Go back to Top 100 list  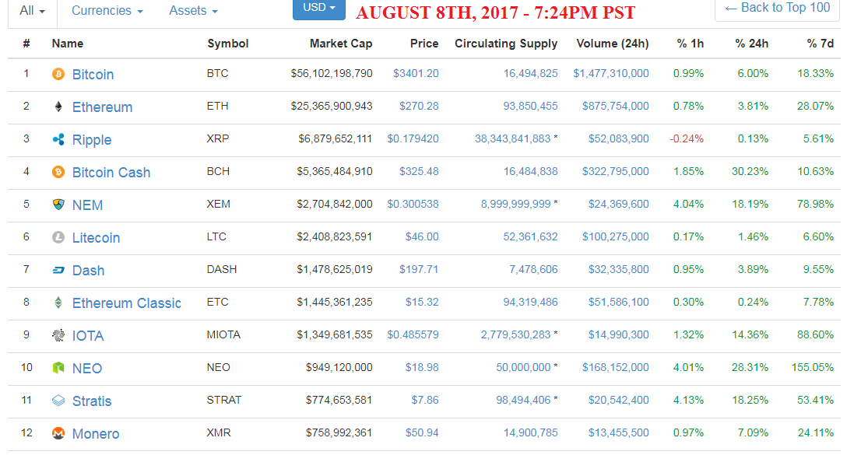click(777, 9)
